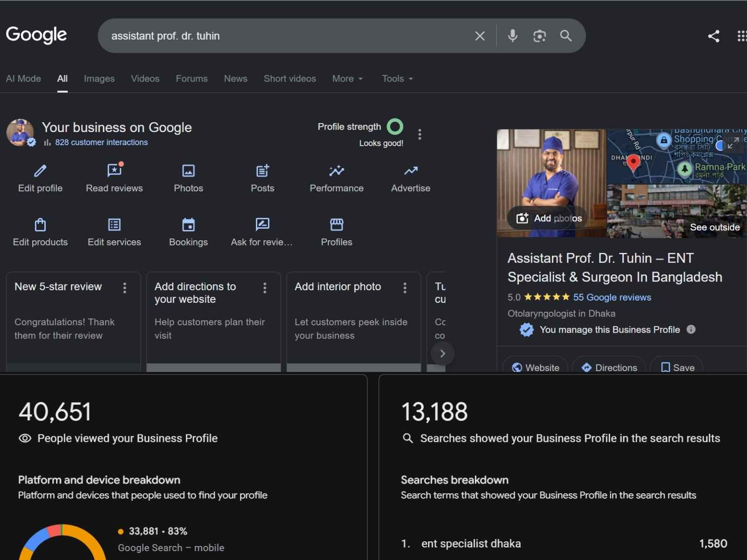Click the Profile strength indicator ring
Viewport: 747px width, 560px height.
pos(395,126)
